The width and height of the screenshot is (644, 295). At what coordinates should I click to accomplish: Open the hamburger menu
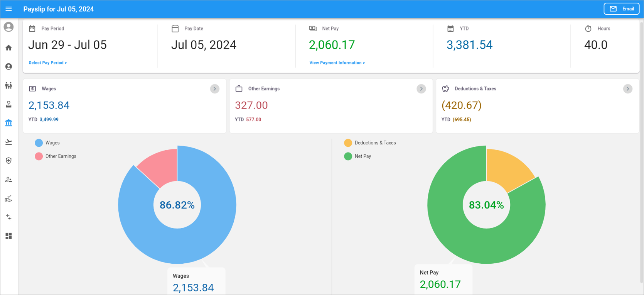click(8, 9)
